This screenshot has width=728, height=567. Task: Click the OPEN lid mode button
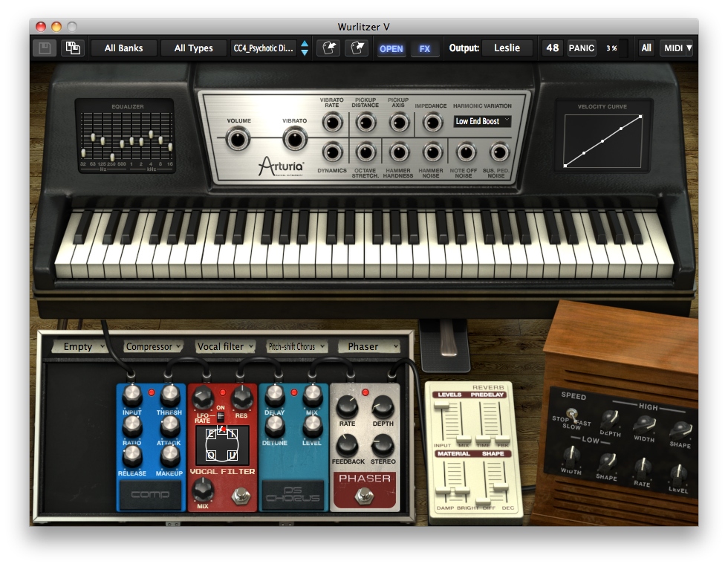391,47
